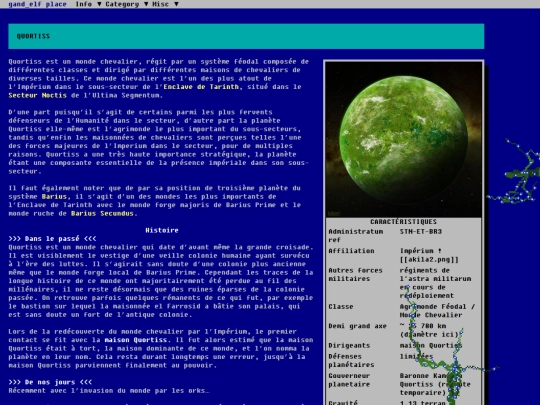
Task: Open the Barius Secundus link
Action: pos(102,214)
